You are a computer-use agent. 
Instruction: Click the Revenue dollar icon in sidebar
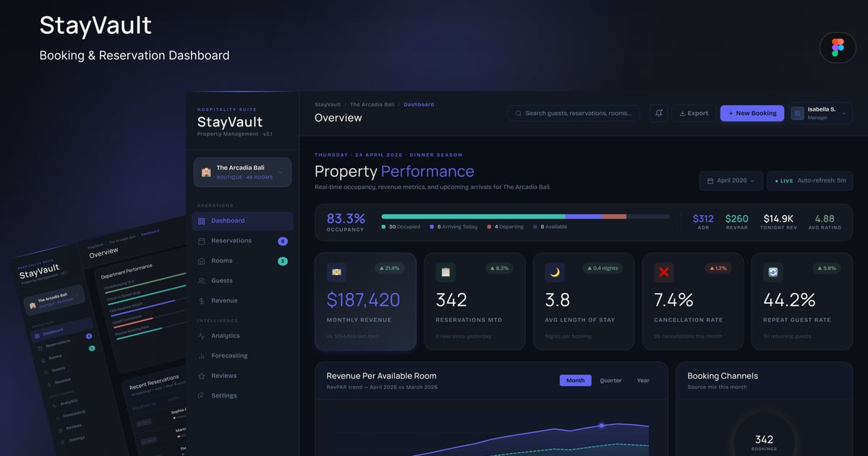202,300
